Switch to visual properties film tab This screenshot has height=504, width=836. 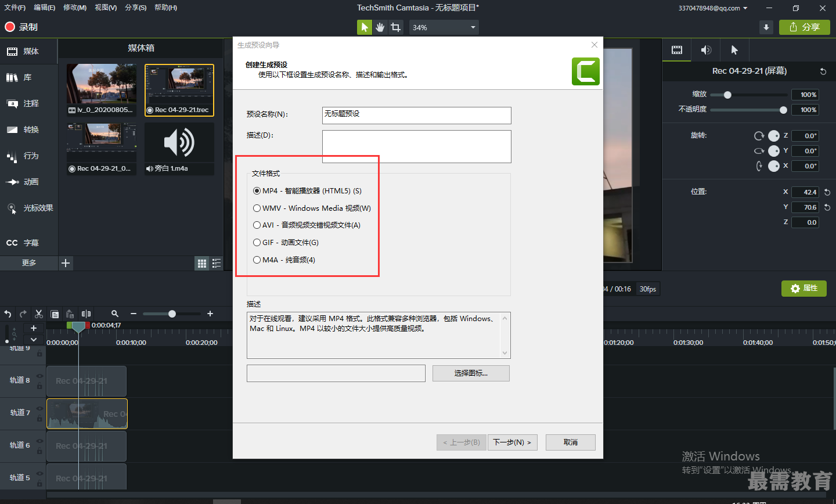(677, 50)
